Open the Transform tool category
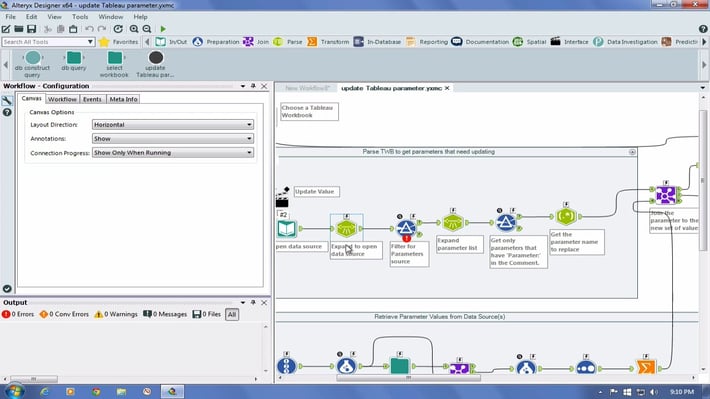Viewport: 710px width, 399px height. tap(328, 42)
